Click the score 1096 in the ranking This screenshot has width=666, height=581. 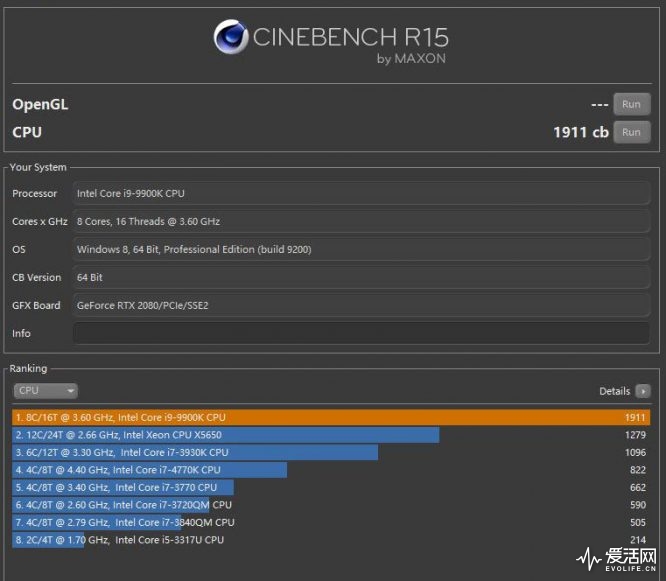point(635,452)
